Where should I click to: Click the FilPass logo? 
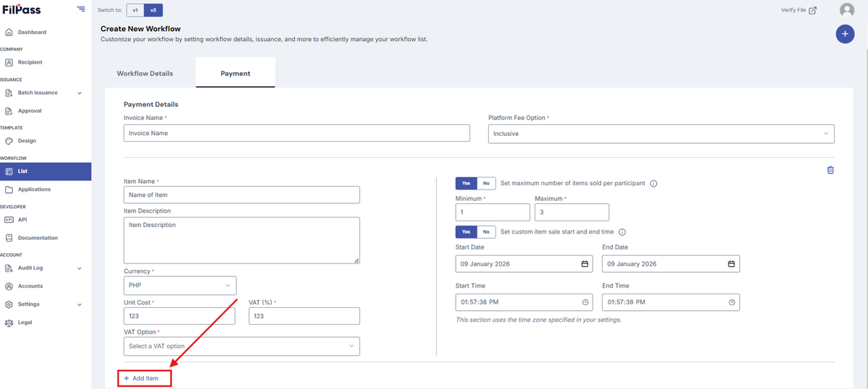20,9
